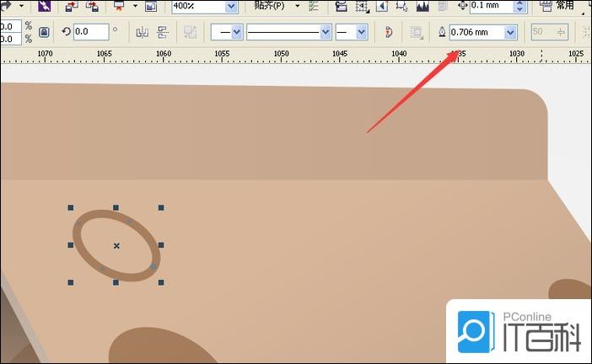Click the page layout icon after checklist
This screenshot has width=592, height=364.
click(341, 6)
